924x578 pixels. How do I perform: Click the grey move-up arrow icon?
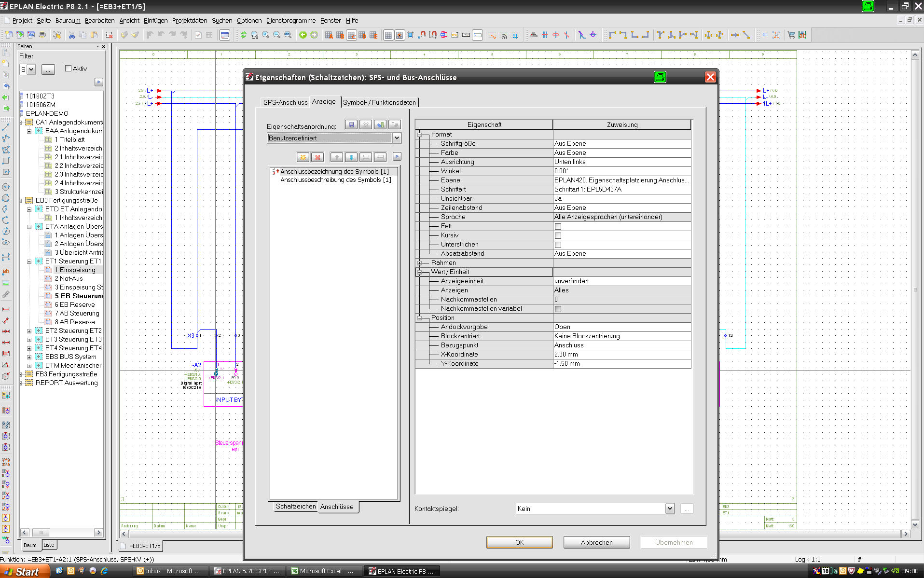337,157
